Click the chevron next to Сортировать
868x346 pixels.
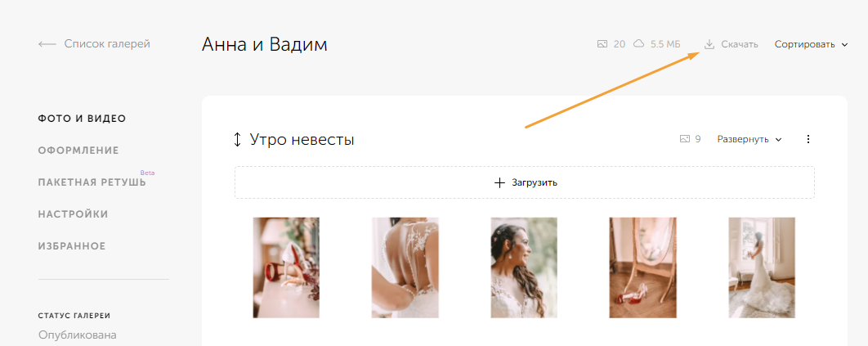844,45
